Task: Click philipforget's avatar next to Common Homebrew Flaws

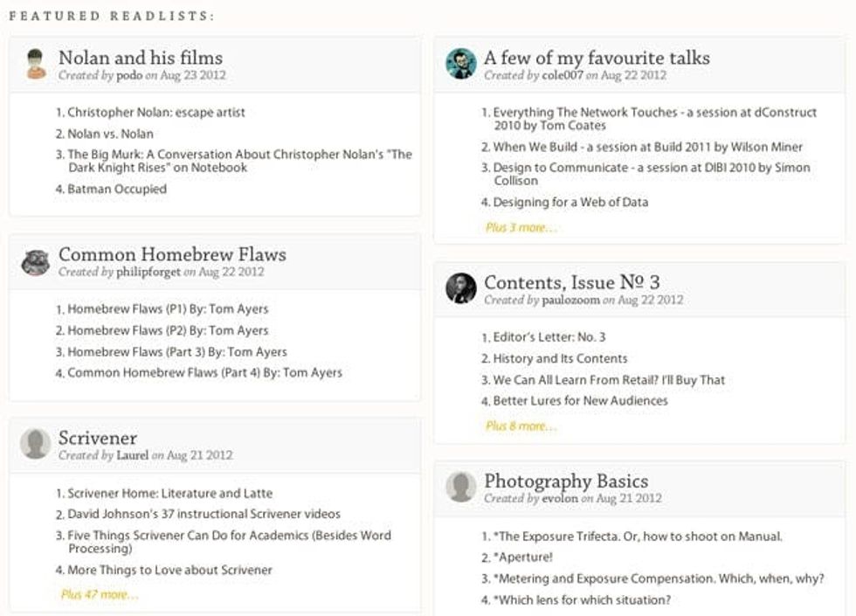Action: (x=36, y=261)
